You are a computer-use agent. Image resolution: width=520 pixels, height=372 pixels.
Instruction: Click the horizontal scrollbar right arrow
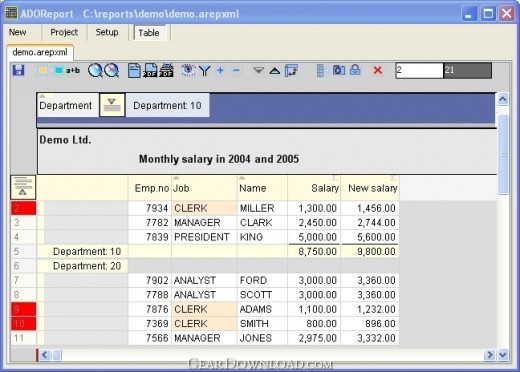click(x=490, y=355)
